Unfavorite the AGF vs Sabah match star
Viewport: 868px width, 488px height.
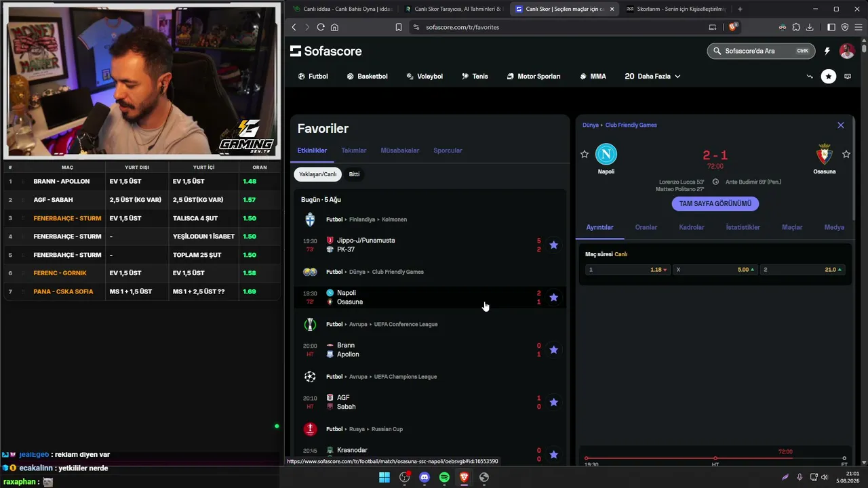pos(553,402)
